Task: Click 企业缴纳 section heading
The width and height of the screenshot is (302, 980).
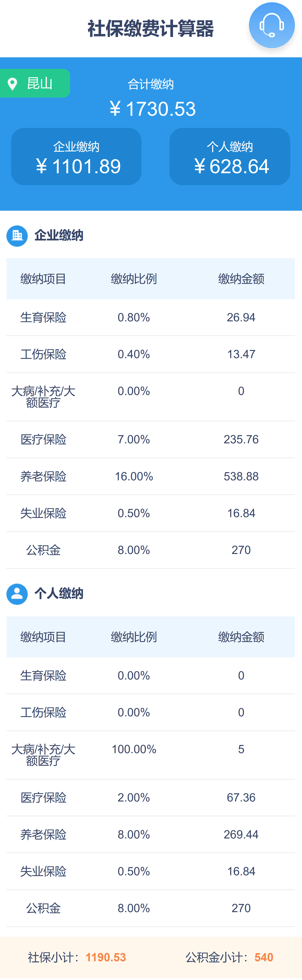Action: click(59, 236)
